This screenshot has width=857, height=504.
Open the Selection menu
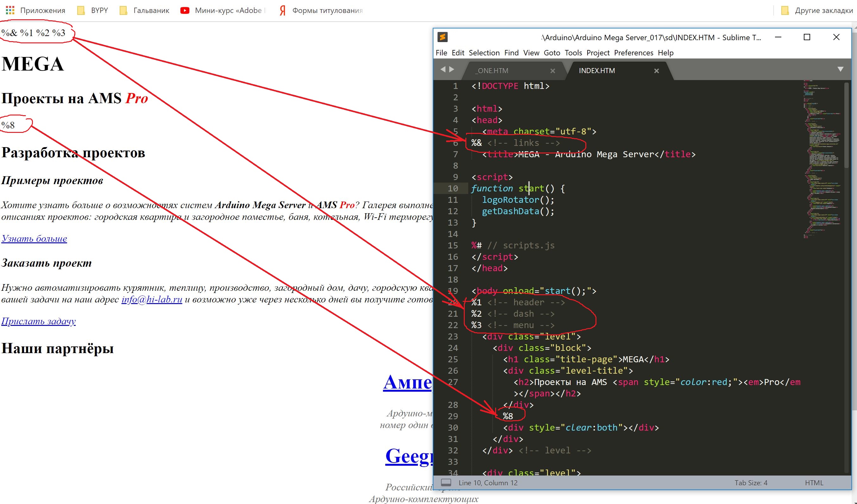(x=484, y=53)
